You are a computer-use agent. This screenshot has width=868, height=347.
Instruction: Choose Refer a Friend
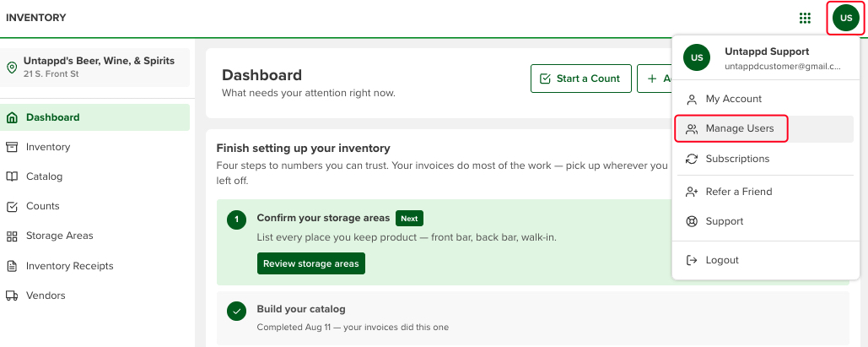tap(764, 192)
